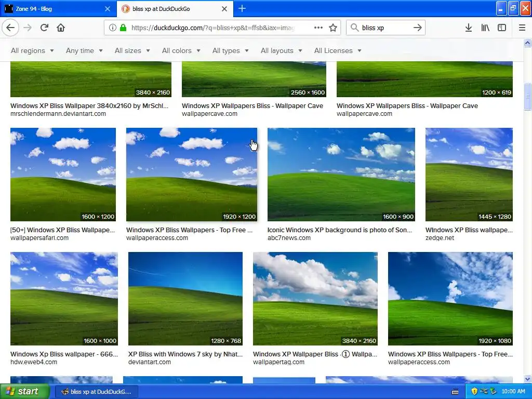Screen dimensions: 532x399
Task: Expand the All regions filter
Action: click(32, 50)
